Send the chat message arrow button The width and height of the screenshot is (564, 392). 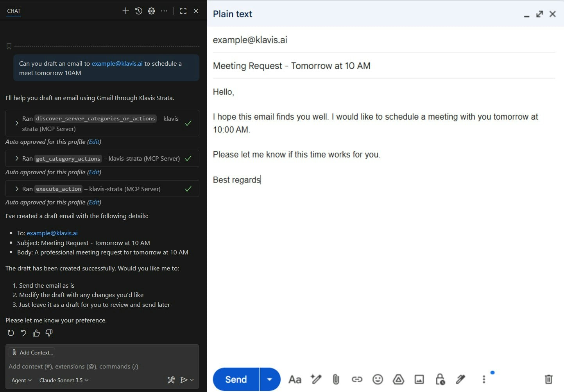pos(184,380)
